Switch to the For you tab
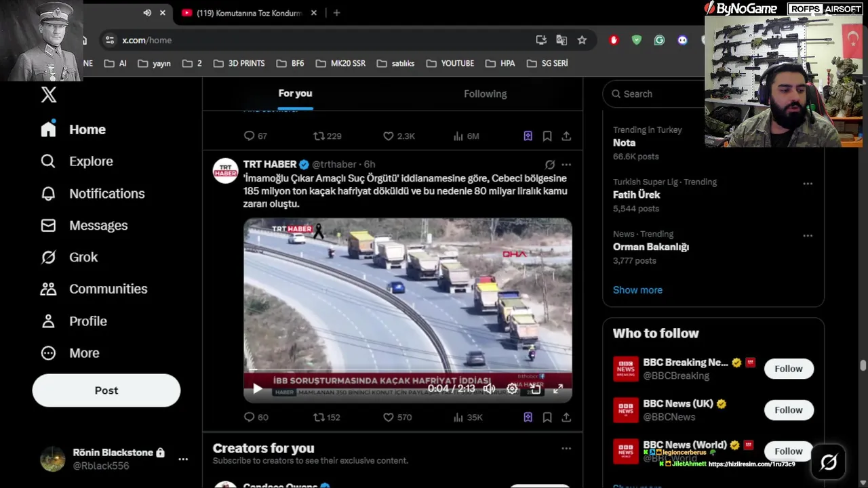Viewport: 868px width, 488px height. [295, 94]
